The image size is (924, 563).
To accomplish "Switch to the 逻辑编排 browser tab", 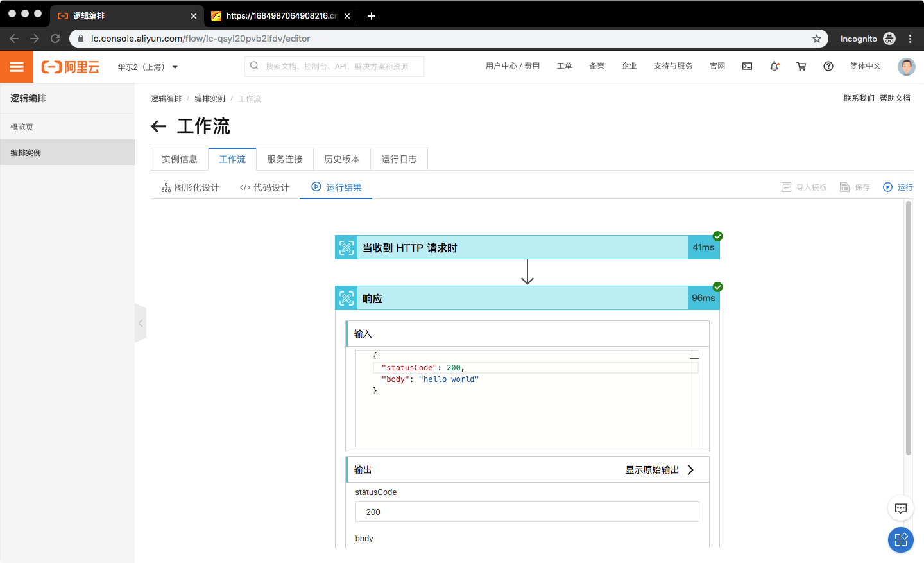I will coord(127,16).
